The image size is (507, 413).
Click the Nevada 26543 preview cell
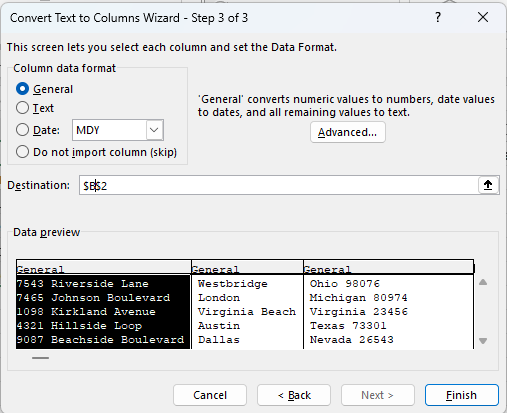[x=352, y=340]
